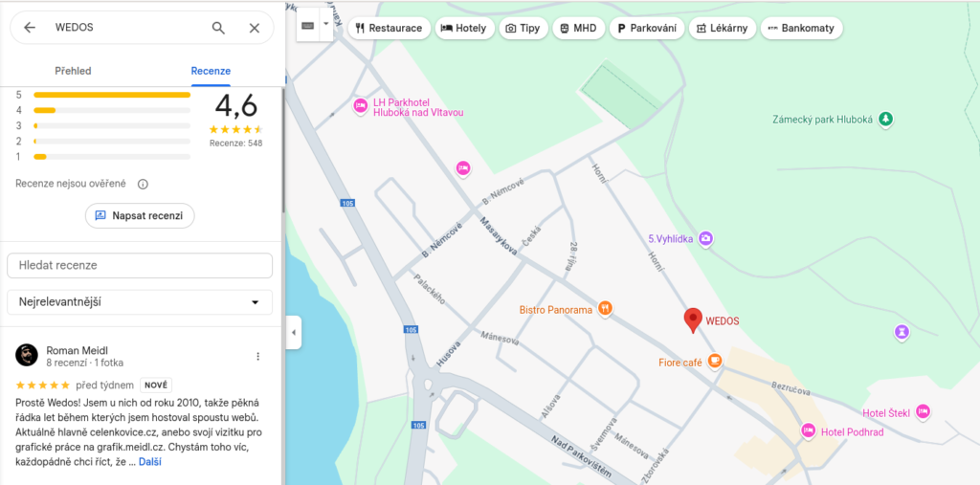The image size is (980, 485).
Task: Click the info icon beside Recenze nejsou ověřené
Action: 143,184
